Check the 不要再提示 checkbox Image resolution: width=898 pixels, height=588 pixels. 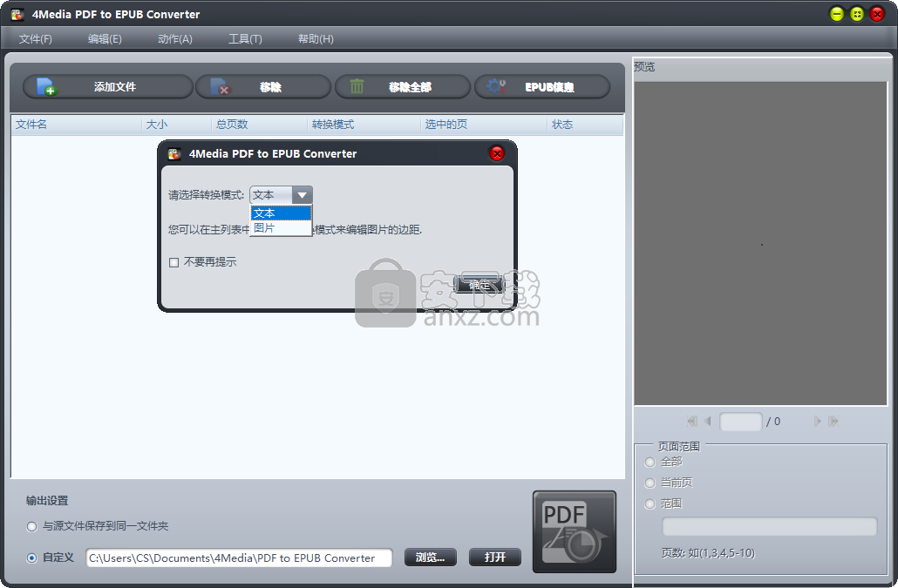pos(174,262)
